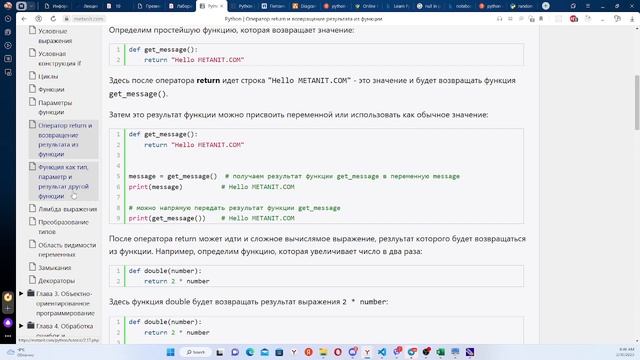Open the Условные выражения chapter link

tap(55, 36)
